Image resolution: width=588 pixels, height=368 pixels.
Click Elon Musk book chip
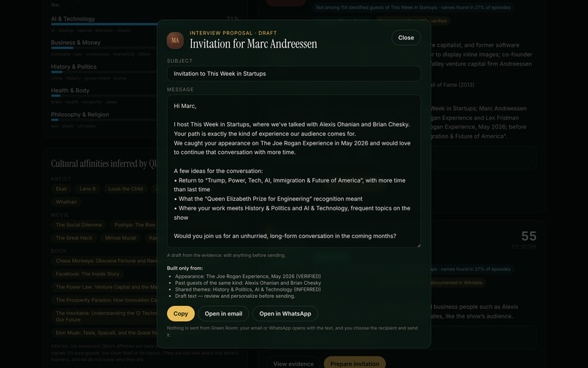click(x=104, y=333)
